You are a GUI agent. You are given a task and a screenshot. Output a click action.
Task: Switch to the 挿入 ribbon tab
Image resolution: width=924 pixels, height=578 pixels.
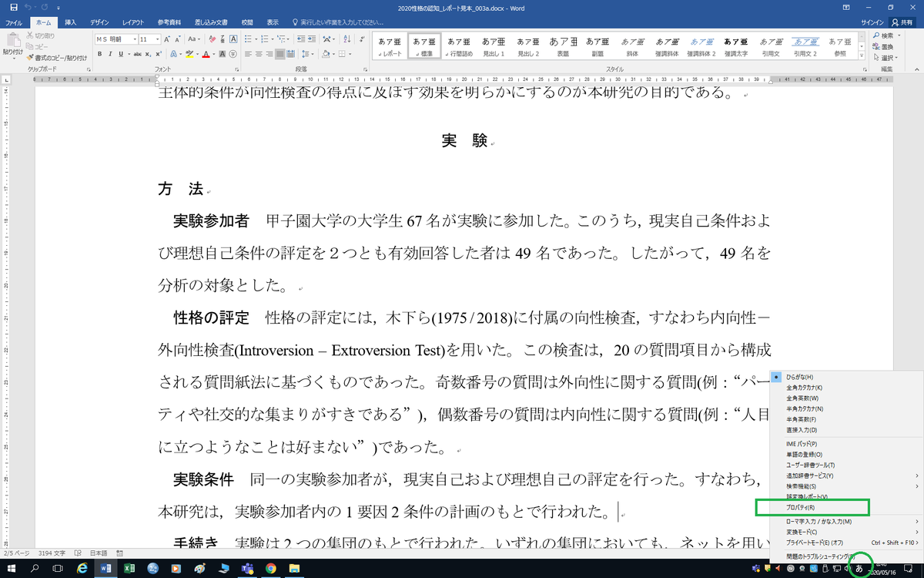click(69, 22)
